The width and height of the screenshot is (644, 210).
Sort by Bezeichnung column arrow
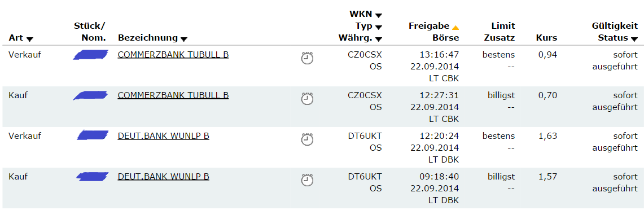click(184, 39)
